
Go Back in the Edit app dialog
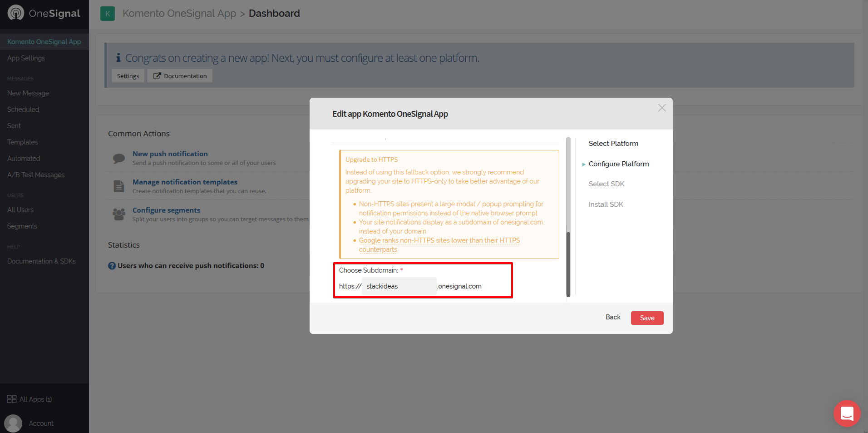(613, 317)
